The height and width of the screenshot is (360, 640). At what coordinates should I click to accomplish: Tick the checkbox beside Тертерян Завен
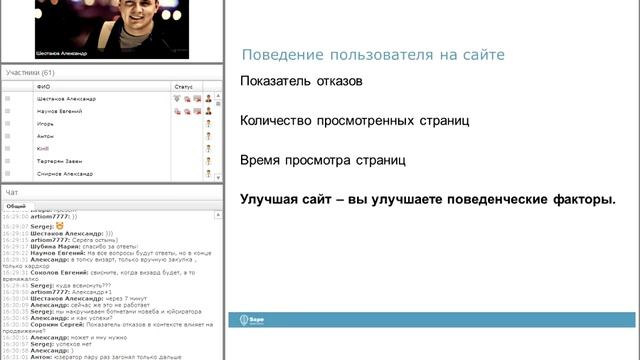tap(7, 161)
